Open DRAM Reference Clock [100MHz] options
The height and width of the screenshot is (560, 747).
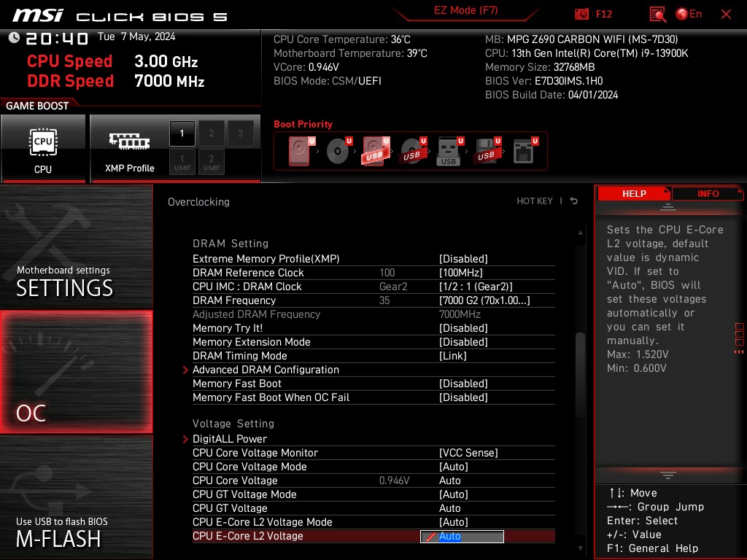click(461, 273)
